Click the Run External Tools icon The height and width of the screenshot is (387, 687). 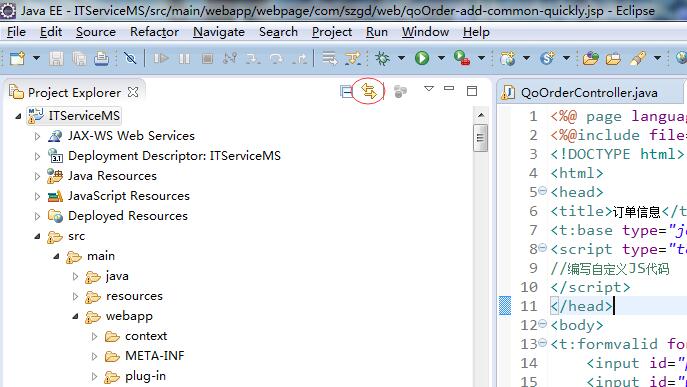[462, 58]
